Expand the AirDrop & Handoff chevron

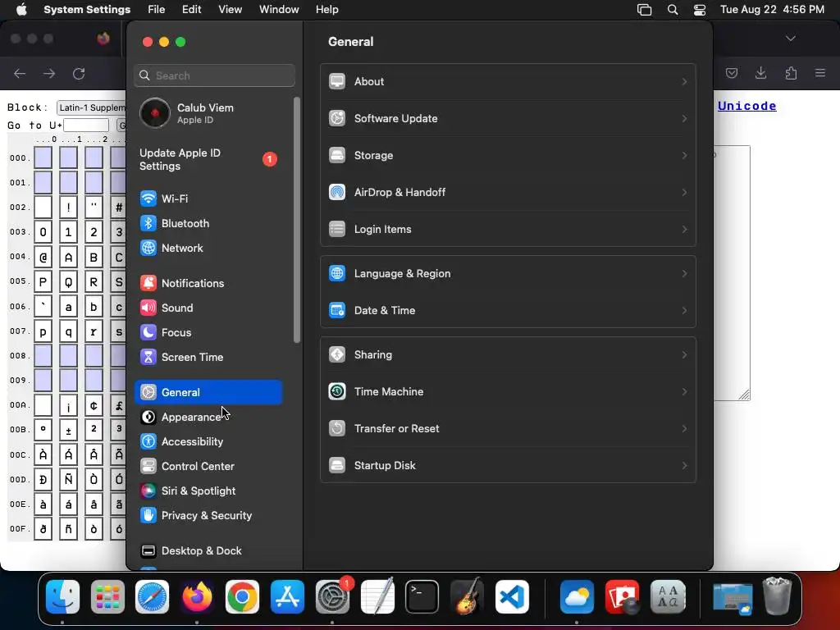coord(684,192)
